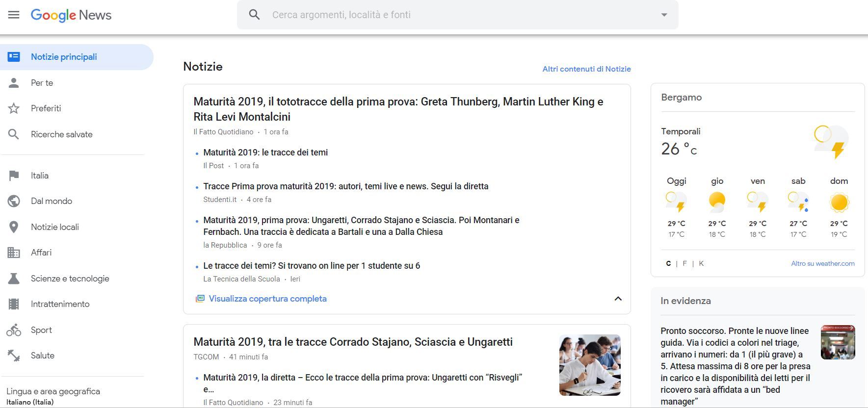Click the search magnifier icon
The height and width of the screenshot is (408, 868).
[x=254, y=15]
